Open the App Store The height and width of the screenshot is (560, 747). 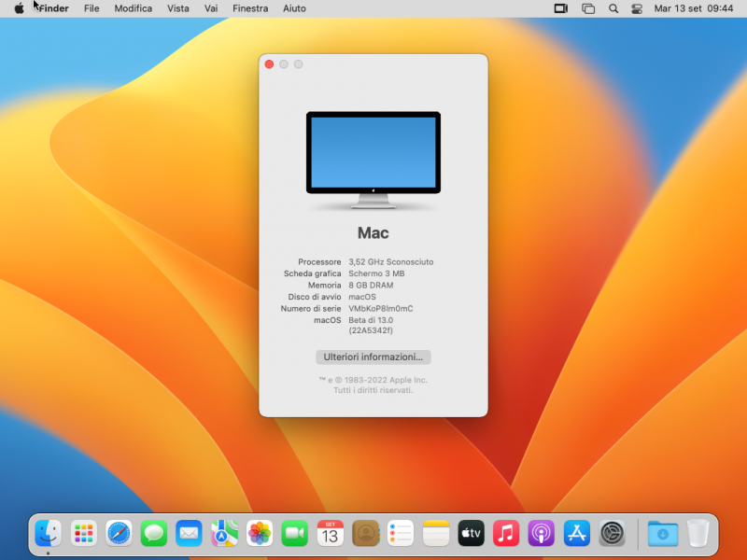576,534
